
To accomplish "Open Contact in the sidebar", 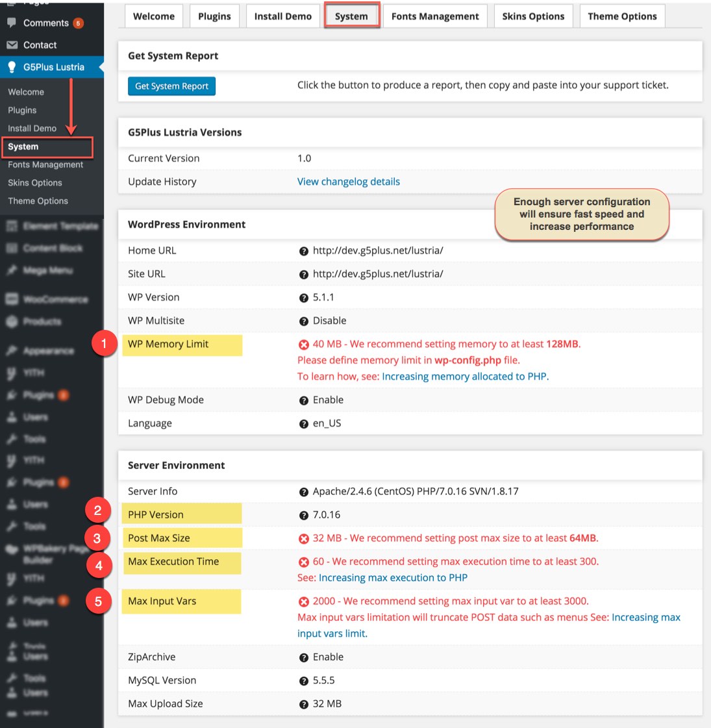I will [40, 45].
